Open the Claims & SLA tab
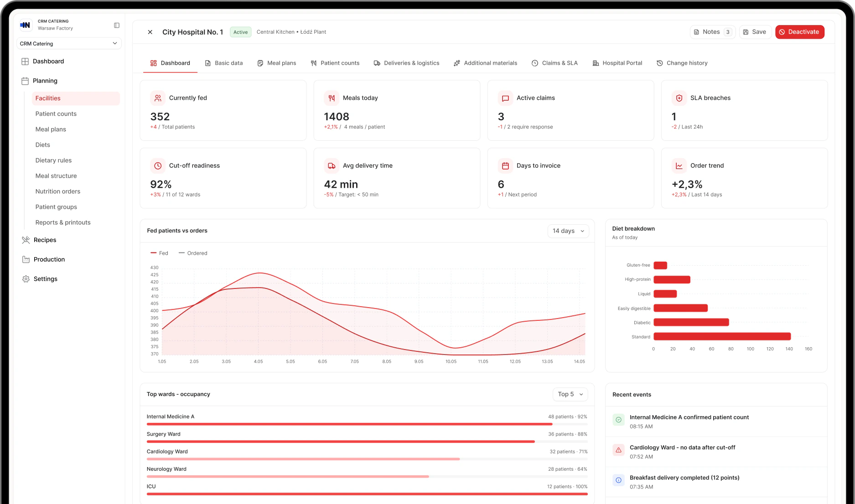The width and height of the screenshot is (855, 504). [554, 63]
